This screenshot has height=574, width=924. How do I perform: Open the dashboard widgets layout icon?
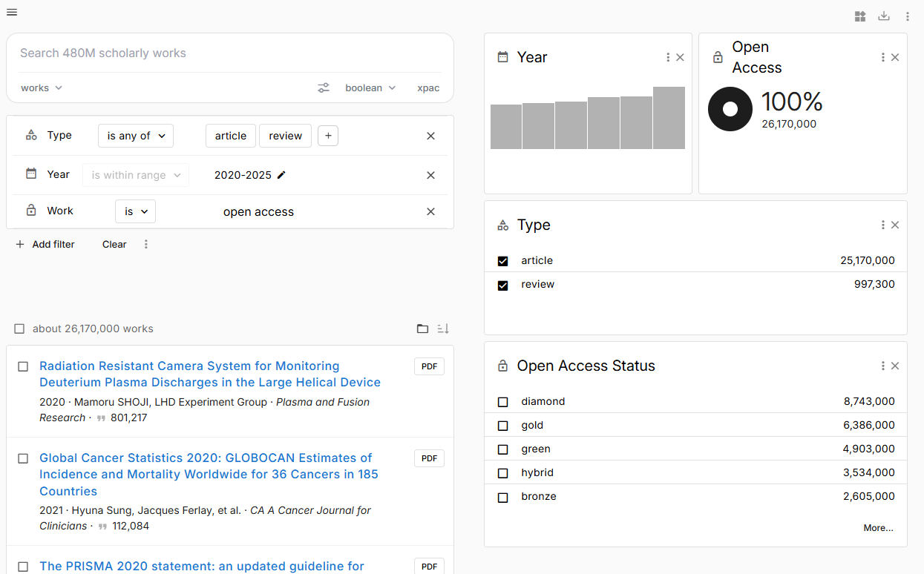tap(860, 16)
